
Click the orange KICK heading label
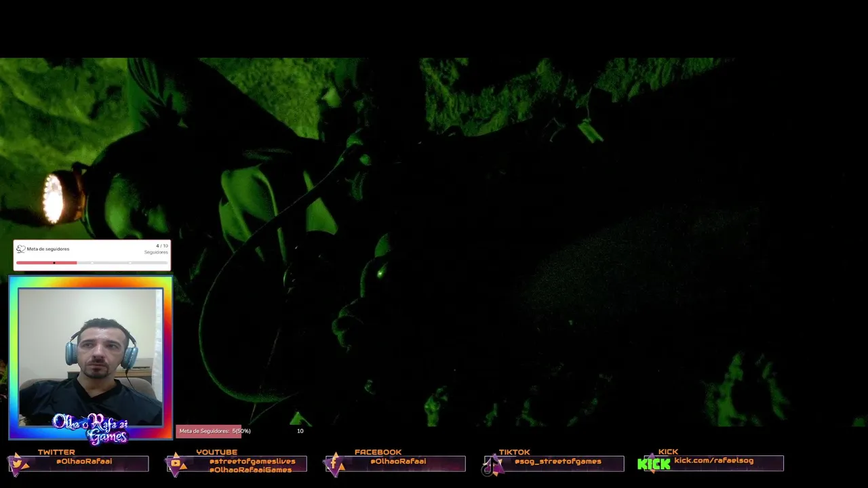click(x=668, y=452)
